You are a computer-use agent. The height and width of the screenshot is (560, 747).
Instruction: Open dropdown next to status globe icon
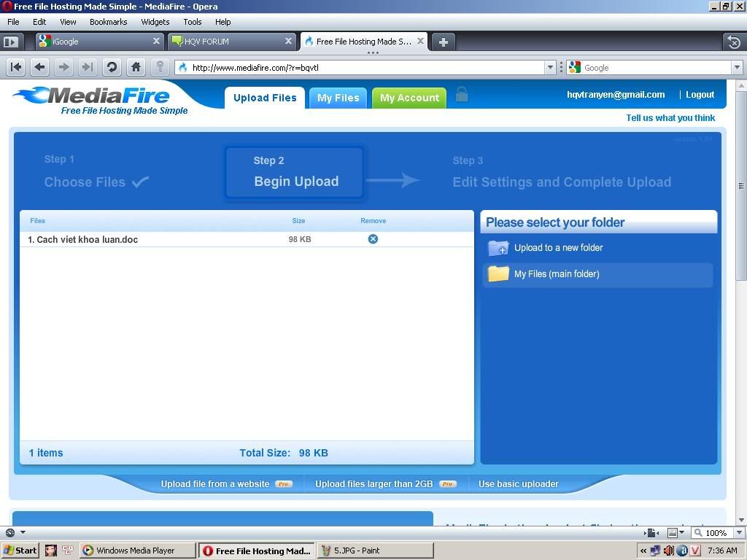[x=23, y=532]
